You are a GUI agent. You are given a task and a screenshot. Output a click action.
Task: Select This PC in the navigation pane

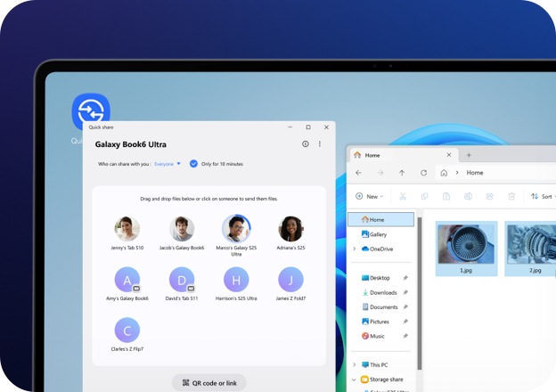pos(374,364)
